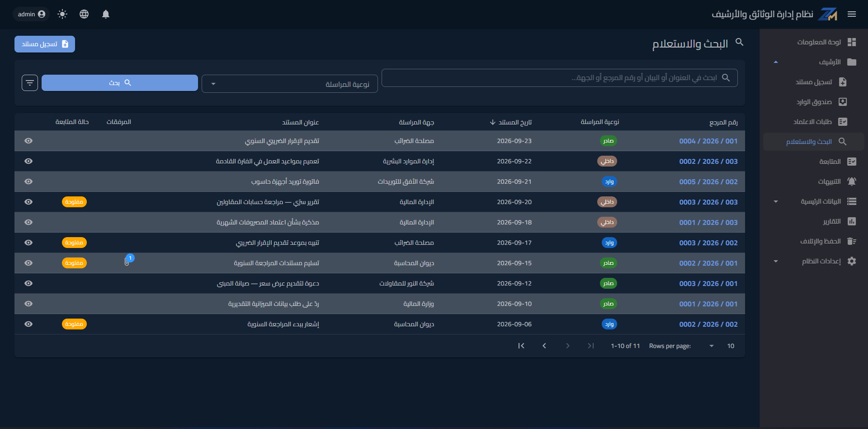Viewport: 868px width, 429px height.
Task: Click the inbox tray icon in sidebar
Action: pos(843,102)
